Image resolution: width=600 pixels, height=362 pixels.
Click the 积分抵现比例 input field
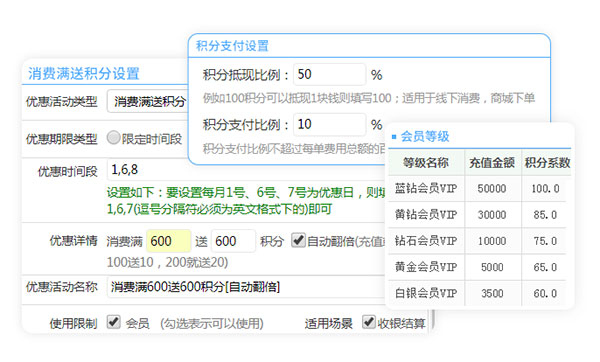coord(329,74)
